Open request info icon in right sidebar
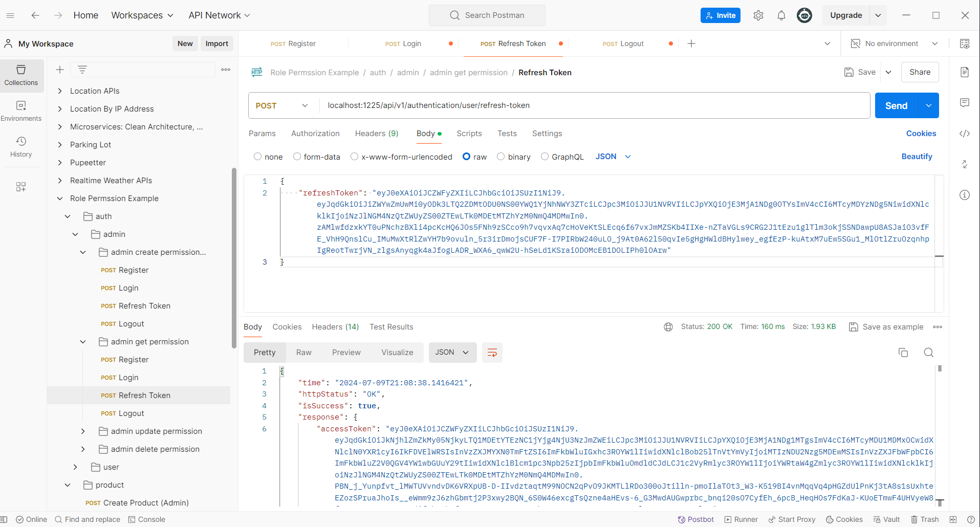 coord(965,195)
